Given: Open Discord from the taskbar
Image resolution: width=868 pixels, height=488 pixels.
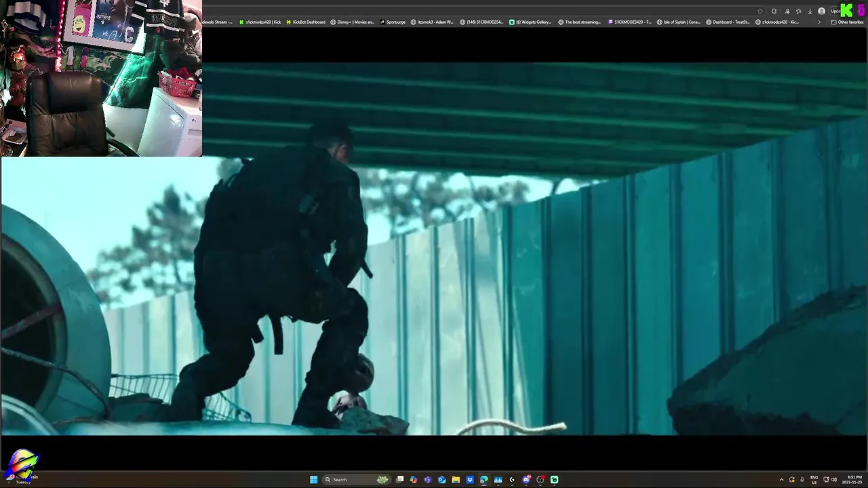Looking at the screenshot, I should [526, 480].
